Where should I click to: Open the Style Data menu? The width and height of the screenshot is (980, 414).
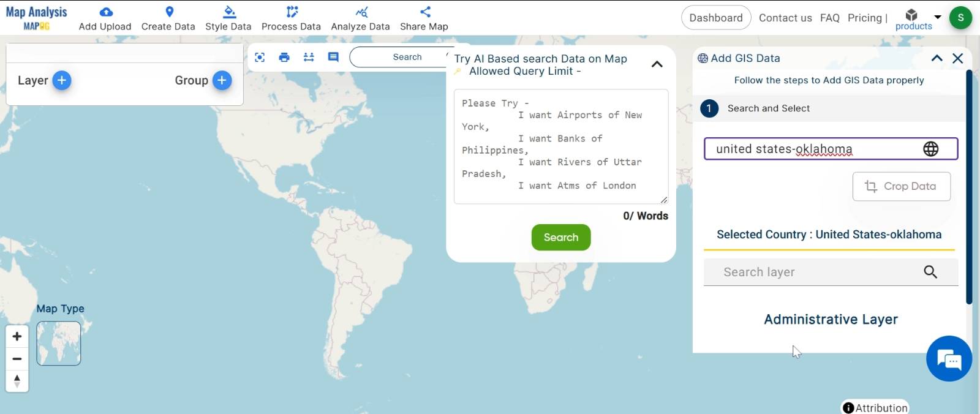[228, 18]
